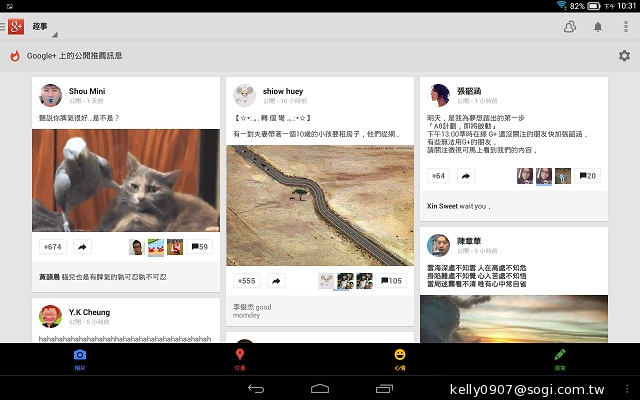This screenshot has height=400, width=640.
Task: Share 張韶涵's post
Action: [466, 176]
